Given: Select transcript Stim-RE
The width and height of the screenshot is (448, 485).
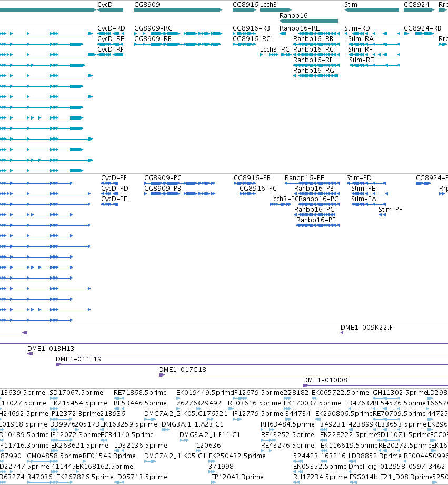Looking at the screenshot, I should tap(375, 65).
